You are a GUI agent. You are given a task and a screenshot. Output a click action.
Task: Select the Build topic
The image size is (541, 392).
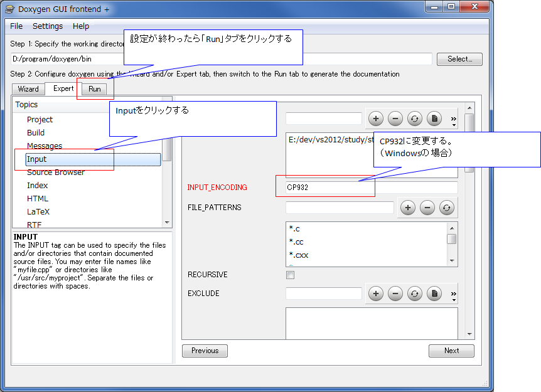point(36,133)
